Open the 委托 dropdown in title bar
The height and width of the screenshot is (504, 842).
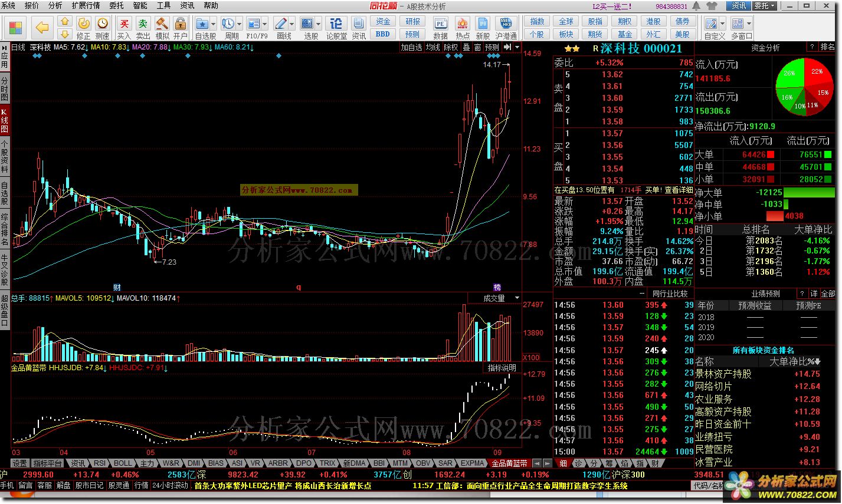coord(765,6)
